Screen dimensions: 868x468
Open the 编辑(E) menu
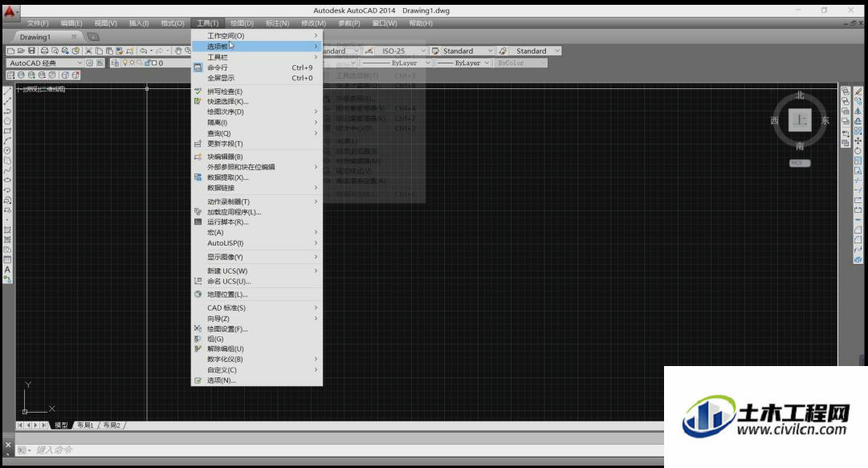pos(71,23)
